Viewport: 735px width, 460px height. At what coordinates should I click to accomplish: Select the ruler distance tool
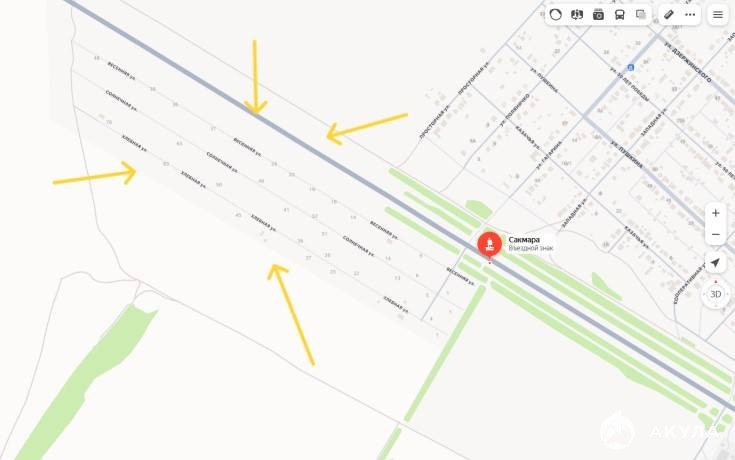669,15
